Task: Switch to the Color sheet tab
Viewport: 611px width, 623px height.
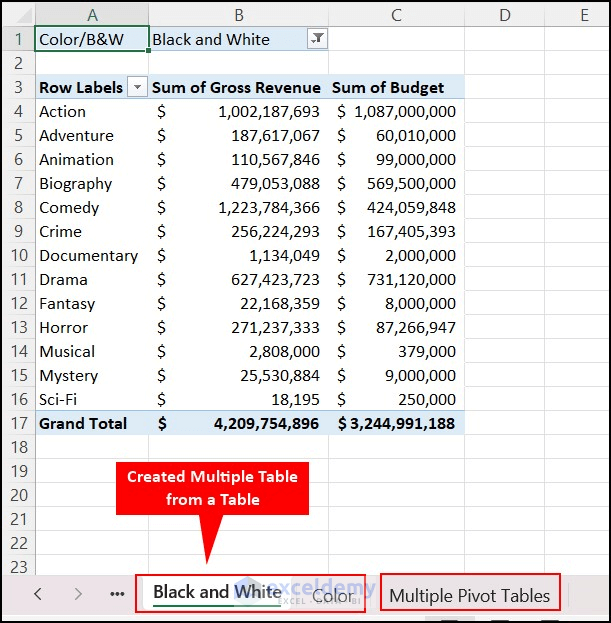Action: pyautogui.click(x=332, y=596)
